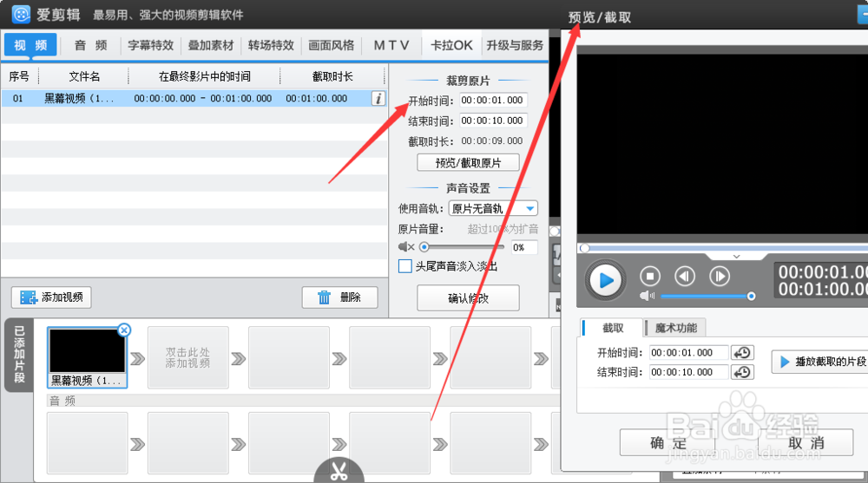
Task: Click the dialog 开始时间 input field
Action: [688, 353]
